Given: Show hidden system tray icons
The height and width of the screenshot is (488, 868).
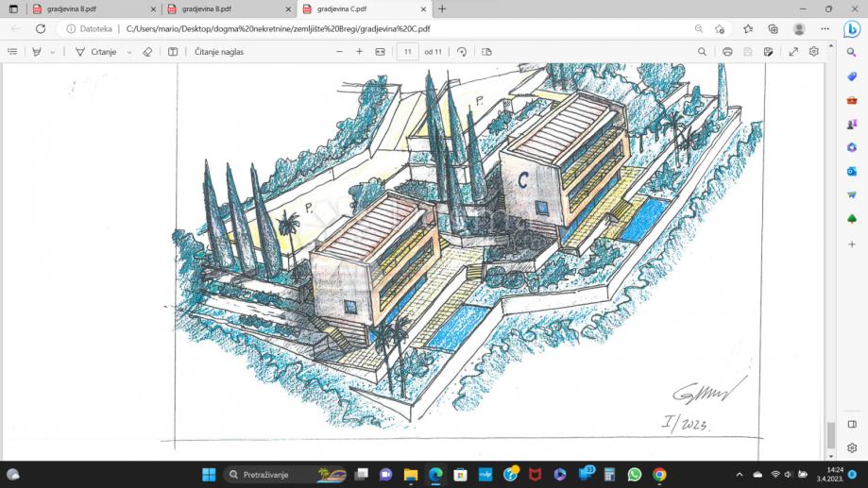Looking at the screenshot, I should point(740,474).
